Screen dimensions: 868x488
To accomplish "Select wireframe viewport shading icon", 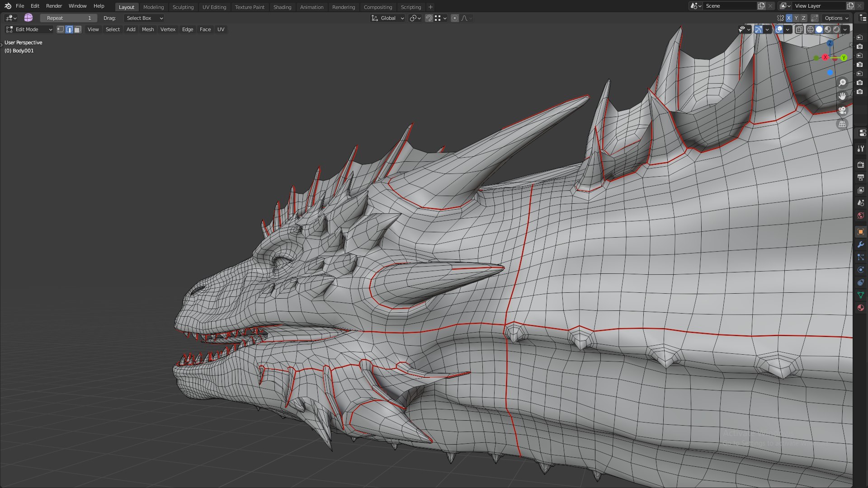I will pyautogui.click(x=811, y=29).
